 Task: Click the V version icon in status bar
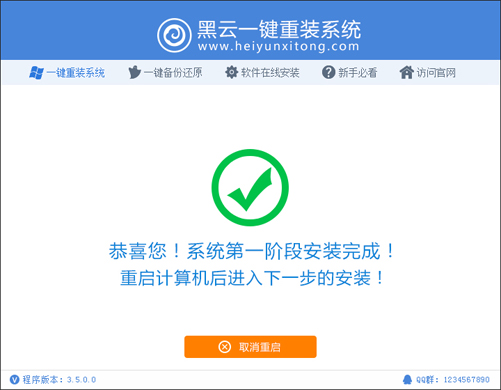tap(14, 379)
